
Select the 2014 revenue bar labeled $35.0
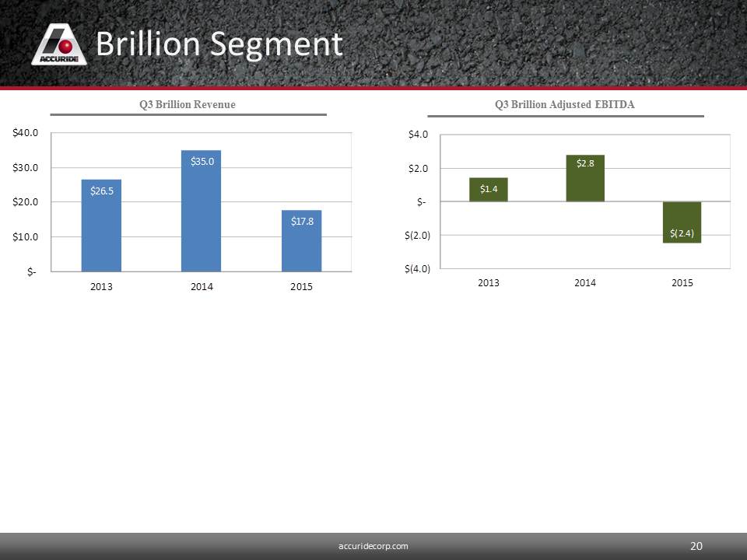[x=201, y=211]
